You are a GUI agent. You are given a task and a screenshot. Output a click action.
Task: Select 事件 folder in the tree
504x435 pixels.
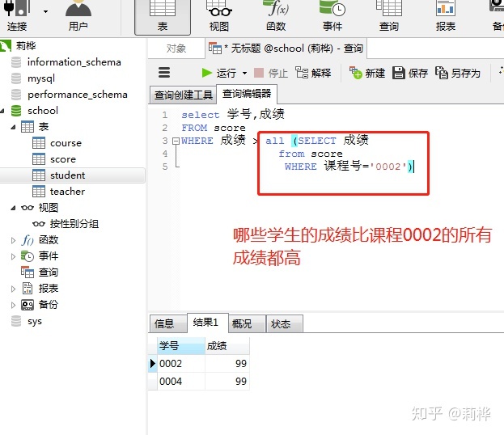pyautogui.click(x=49, y=256)
